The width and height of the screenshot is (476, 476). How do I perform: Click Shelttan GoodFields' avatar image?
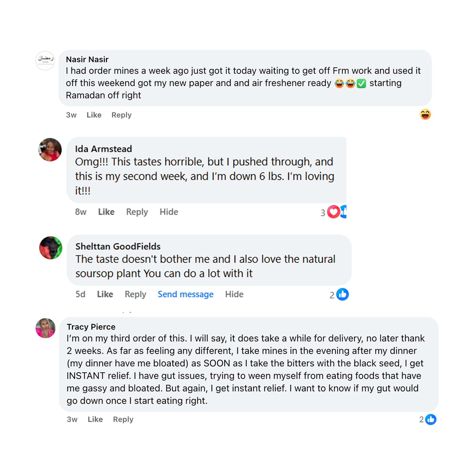tap(51, 248)
